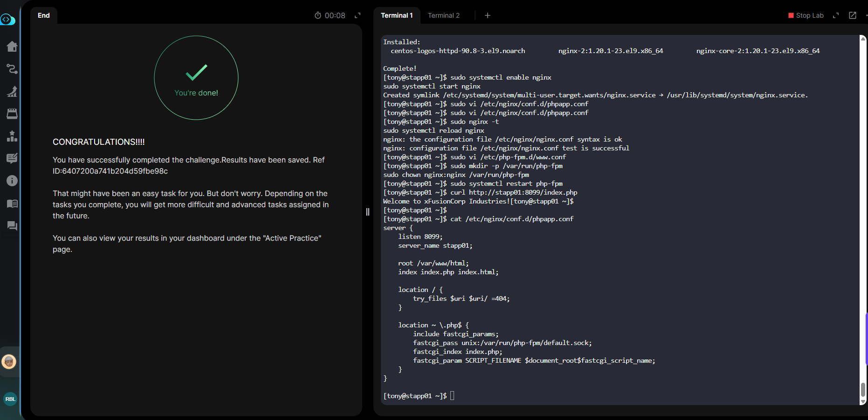Viewport: 868px width, 420px height.
Task: Open the KodeKloud logo at sidebar top
Action: click(x=7, y=20)
